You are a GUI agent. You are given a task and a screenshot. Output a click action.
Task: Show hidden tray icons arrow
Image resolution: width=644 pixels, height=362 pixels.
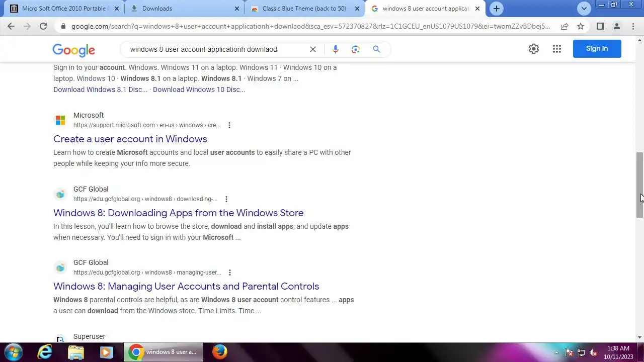556,352
